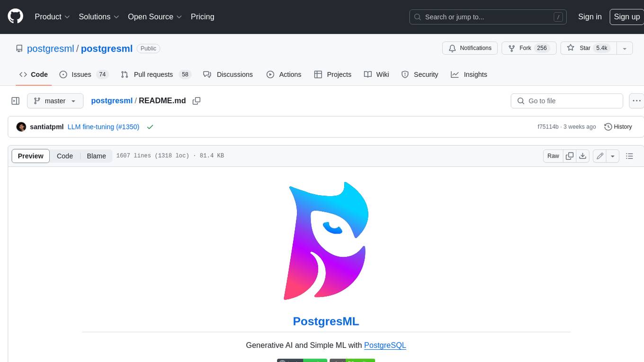Click the PostgresML logo image
The height and width of the screenshot is (362, 644).
pos(326,241)
